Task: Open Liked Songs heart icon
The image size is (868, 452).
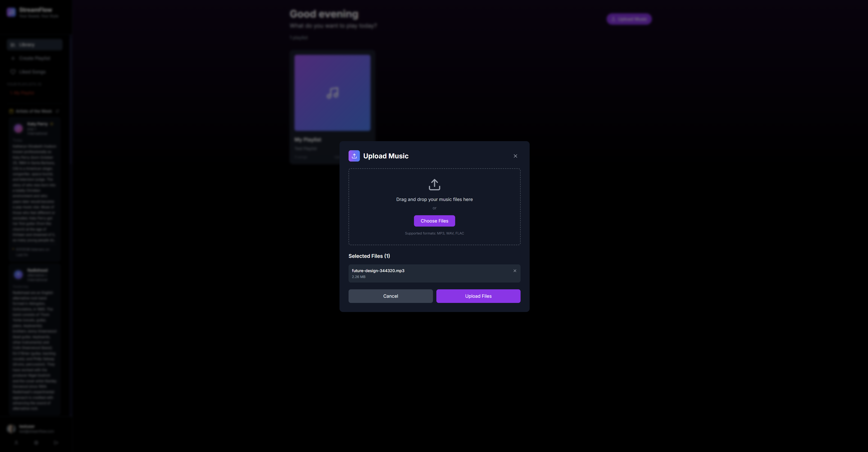Action: pos(13,72)
